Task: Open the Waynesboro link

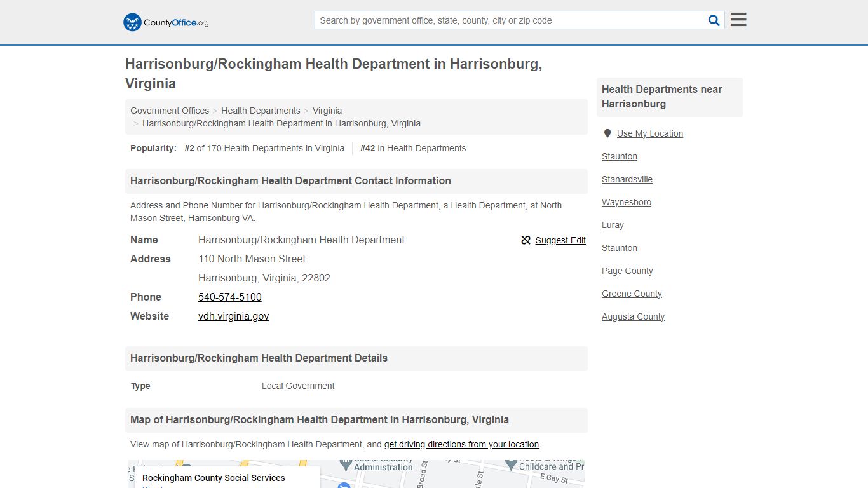Action: click(627, 202)
